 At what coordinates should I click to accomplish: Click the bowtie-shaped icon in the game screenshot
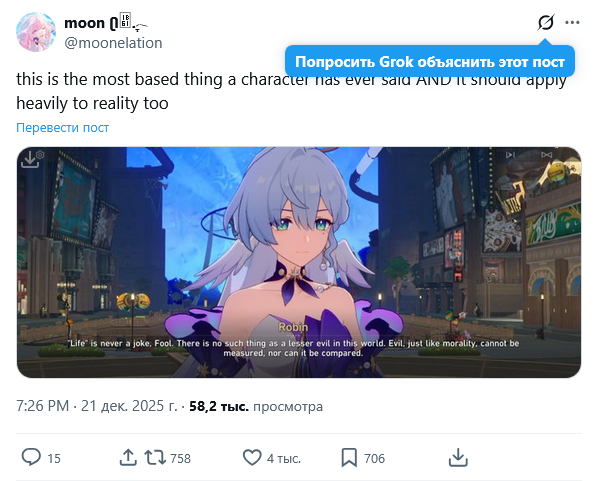point(547,154)
